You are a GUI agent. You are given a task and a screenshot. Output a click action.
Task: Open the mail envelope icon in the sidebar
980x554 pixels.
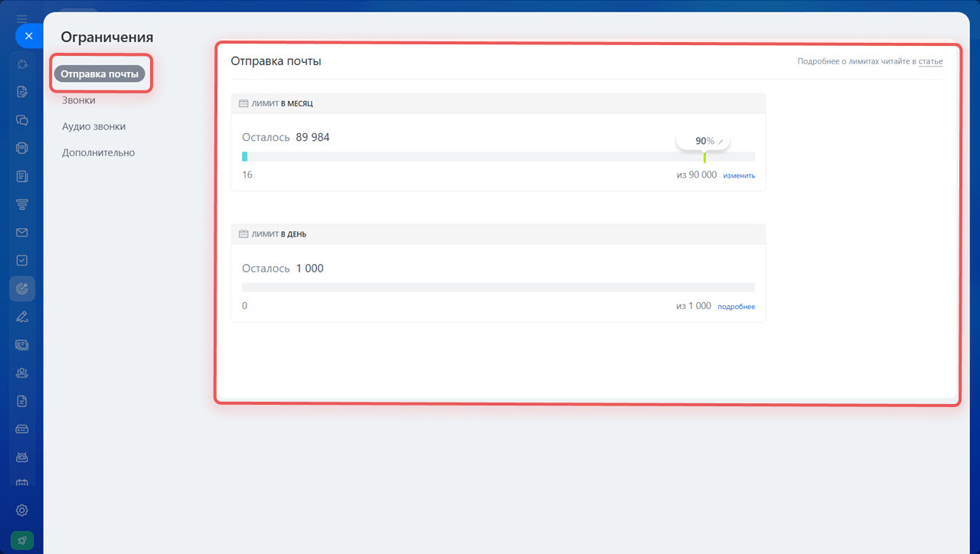(x=21, y=233)
